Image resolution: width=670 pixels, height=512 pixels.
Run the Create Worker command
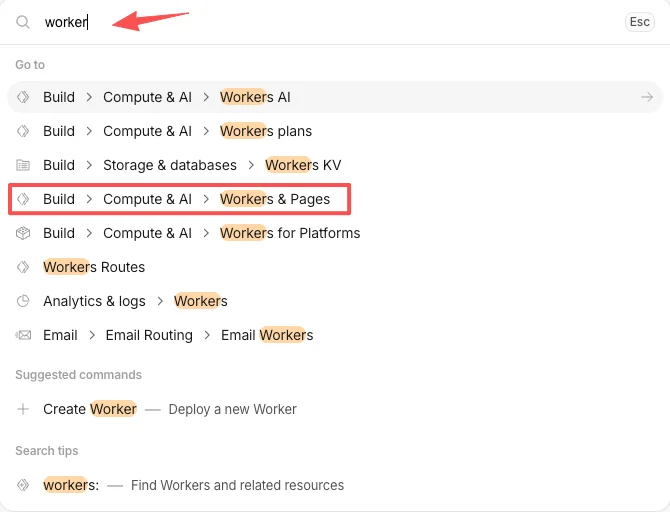(335, 409)
